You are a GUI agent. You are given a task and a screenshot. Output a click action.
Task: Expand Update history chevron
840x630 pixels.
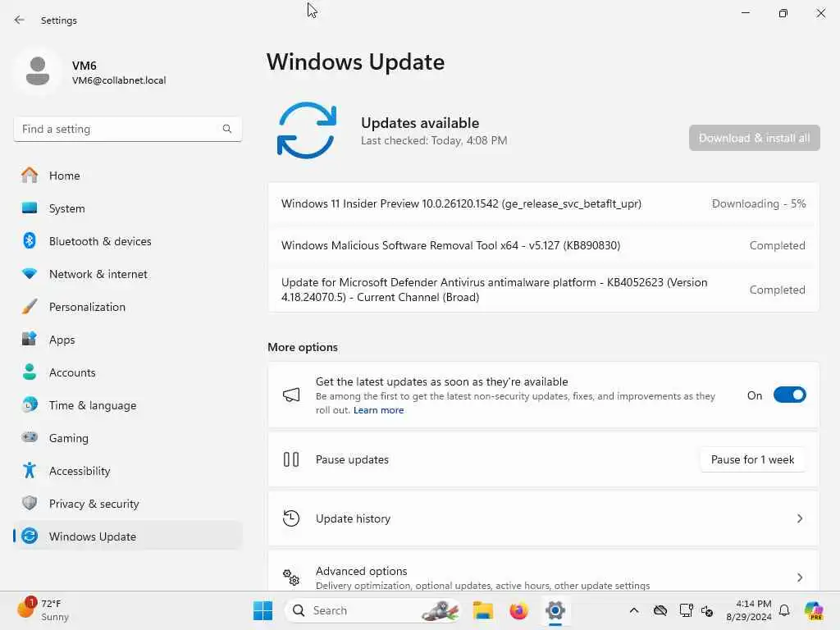coord(799,518)
